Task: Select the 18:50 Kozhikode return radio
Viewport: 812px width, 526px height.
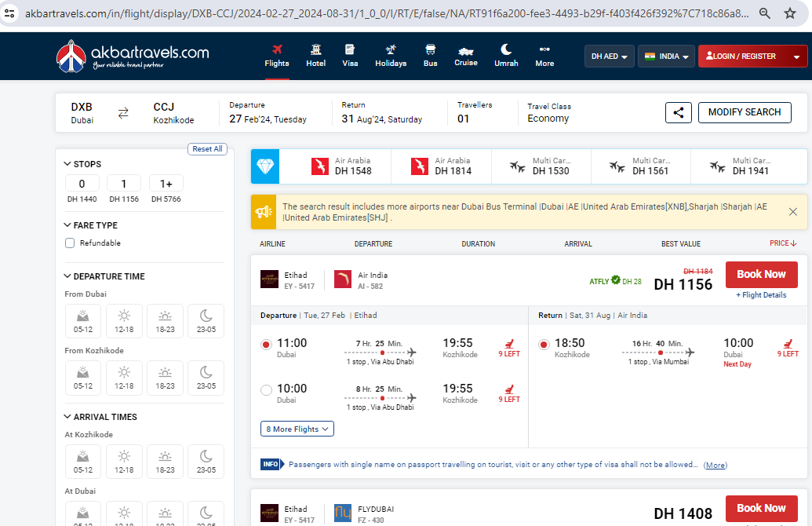Action: (544, 345)
